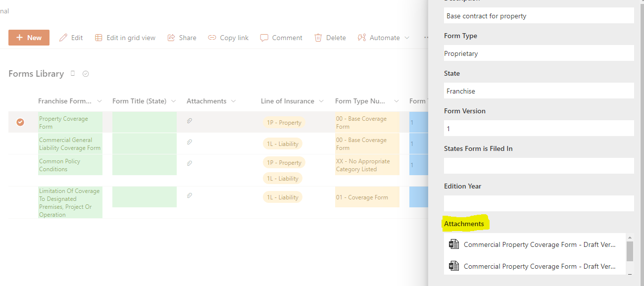644x286 pixels.
Task: Deselect the checked Property Coverage Form row
Action: (x=20, y=122)
